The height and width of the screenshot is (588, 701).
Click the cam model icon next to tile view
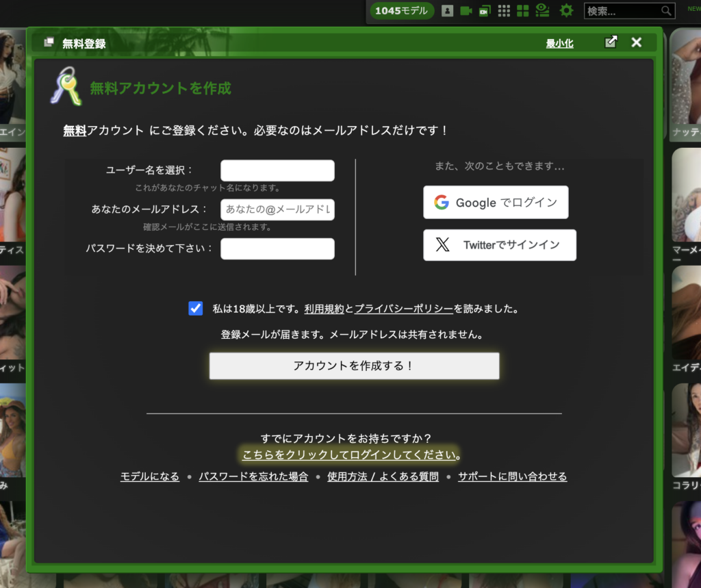coord(542,10)
